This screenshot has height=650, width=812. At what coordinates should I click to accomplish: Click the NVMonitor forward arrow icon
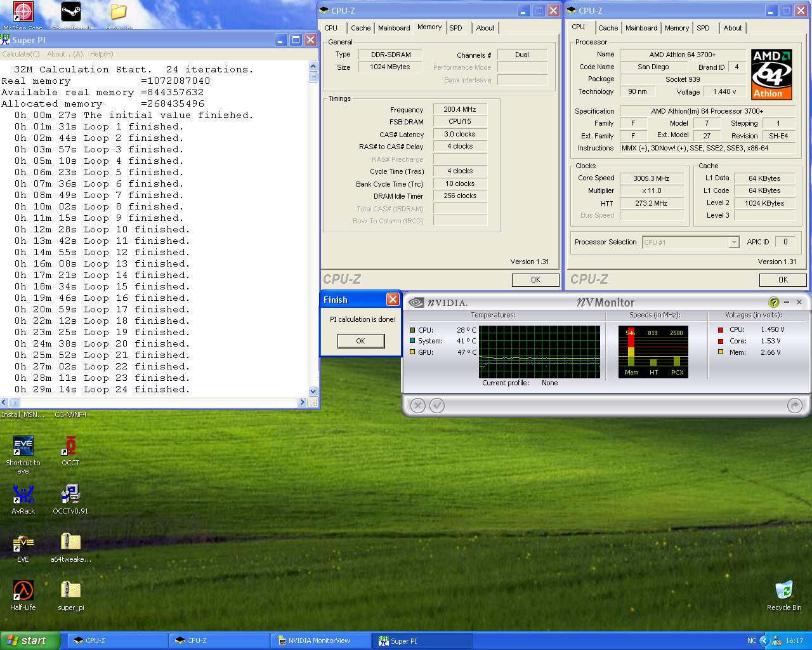(794, 406)
